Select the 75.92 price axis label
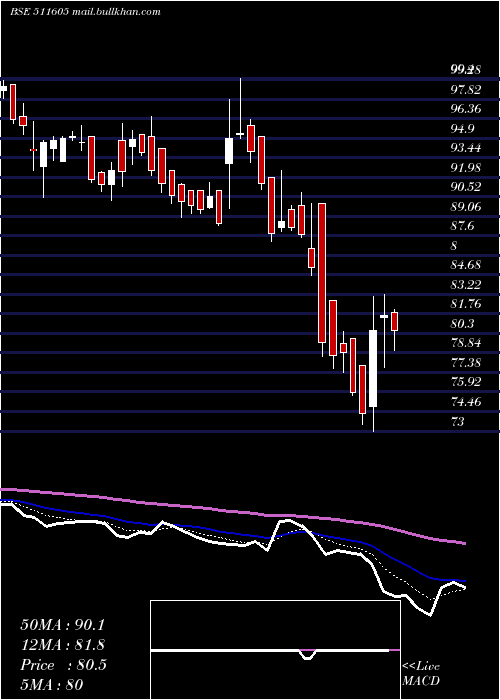500x700 pixels. 466,382
